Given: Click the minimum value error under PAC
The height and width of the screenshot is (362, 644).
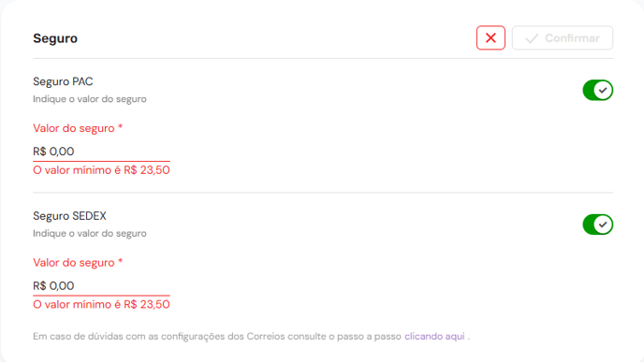Looking at the screenshot, I should coord(101,170).
